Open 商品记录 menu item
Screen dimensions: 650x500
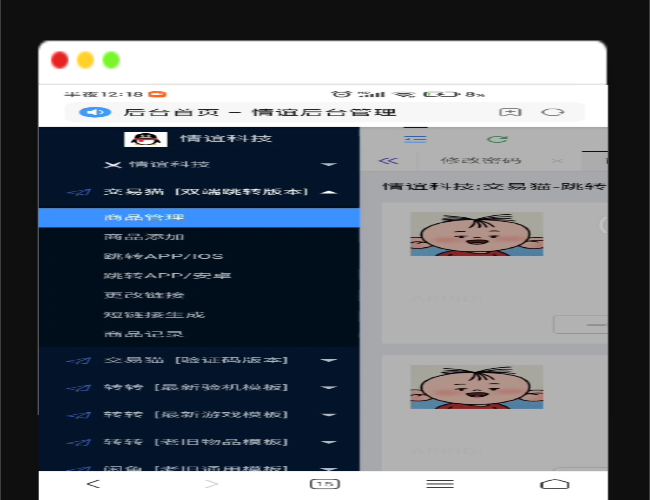pos(143,334)
